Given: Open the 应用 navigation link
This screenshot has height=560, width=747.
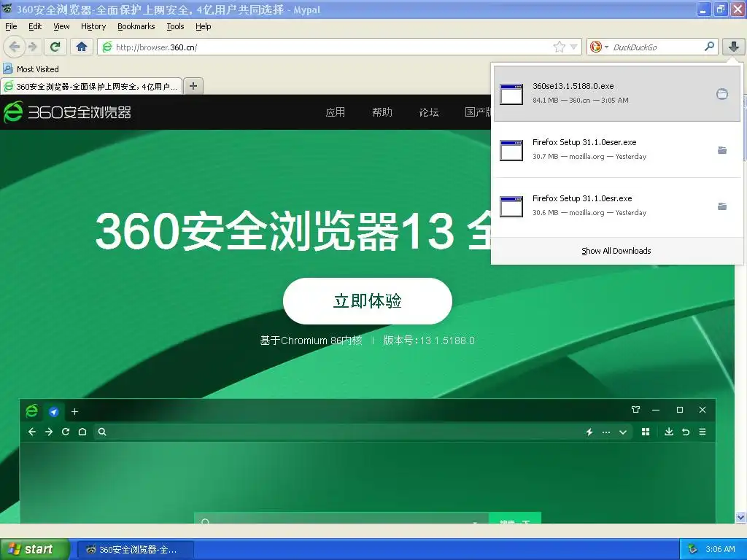Looking at the screenshot, I should click(x=335, y=112).
